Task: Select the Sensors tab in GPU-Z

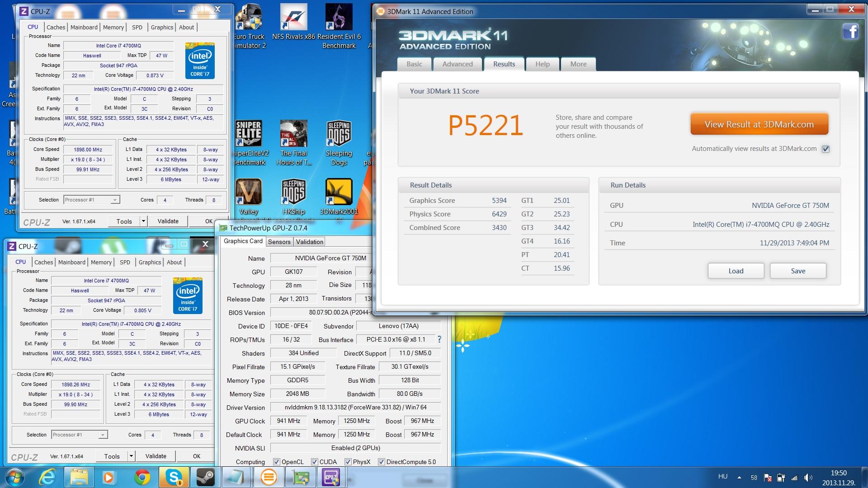Action: 279,242
